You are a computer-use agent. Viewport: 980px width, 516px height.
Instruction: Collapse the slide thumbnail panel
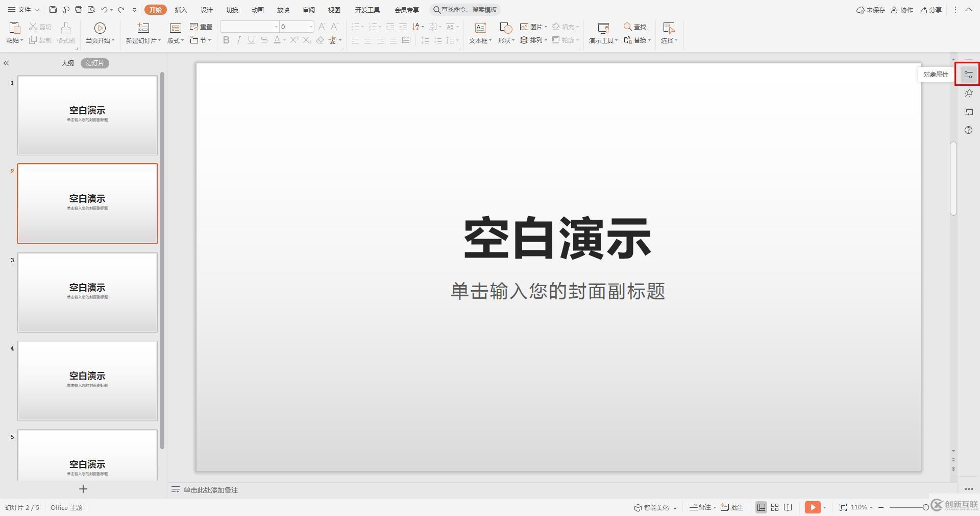click(x=6, y=63)
